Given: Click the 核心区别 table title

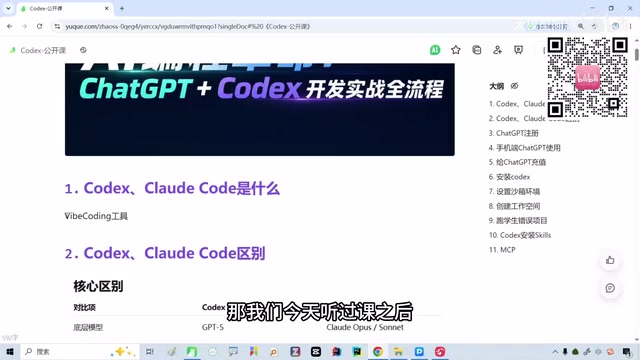Looking at the screenshot, I should pyautogui.click(x=98, y=286).
